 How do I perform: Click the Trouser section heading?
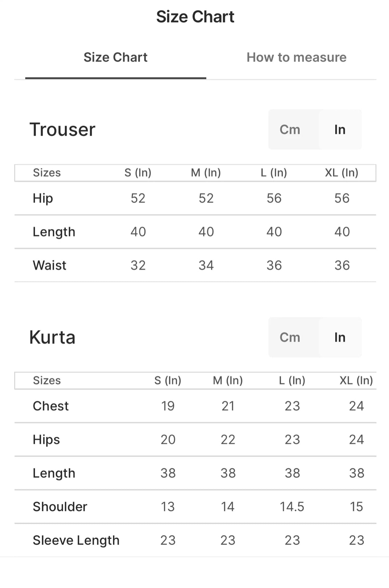pos(62,129)
